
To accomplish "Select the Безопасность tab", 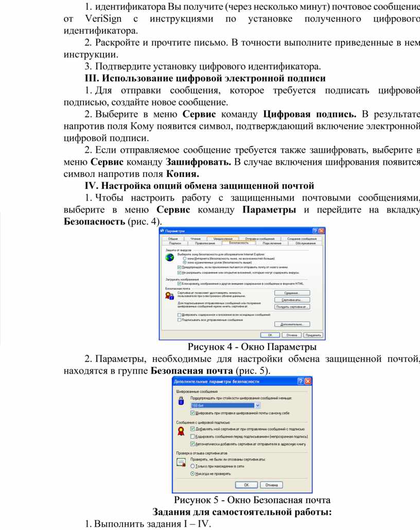I will [x=239, y=243].
